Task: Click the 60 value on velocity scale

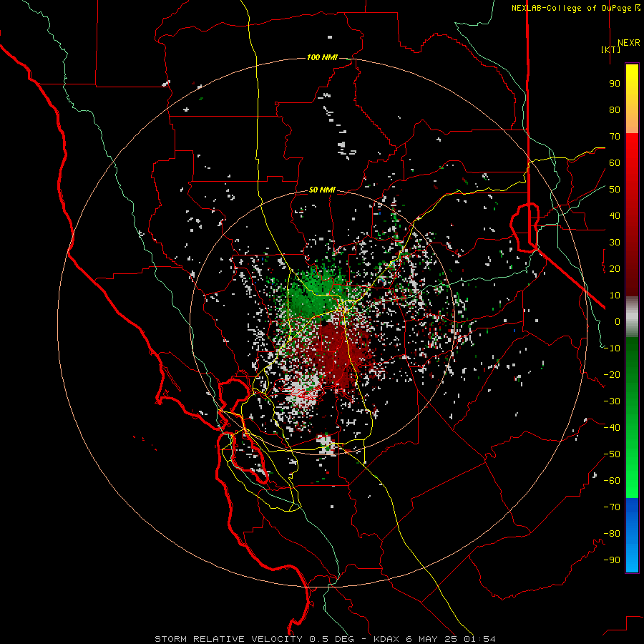Action: coord(615,162)
